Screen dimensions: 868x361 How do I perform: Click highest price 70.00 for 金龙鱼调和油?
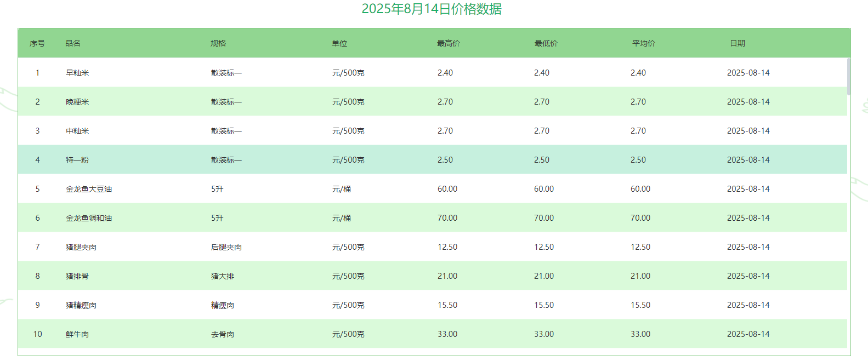click(x=447, y=218)
